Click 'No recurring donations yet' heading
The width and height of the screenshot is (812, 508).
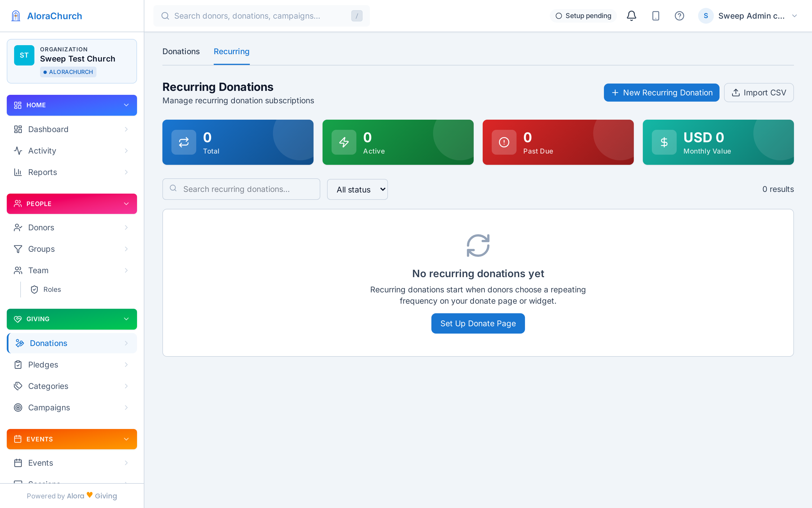(478, 274)
